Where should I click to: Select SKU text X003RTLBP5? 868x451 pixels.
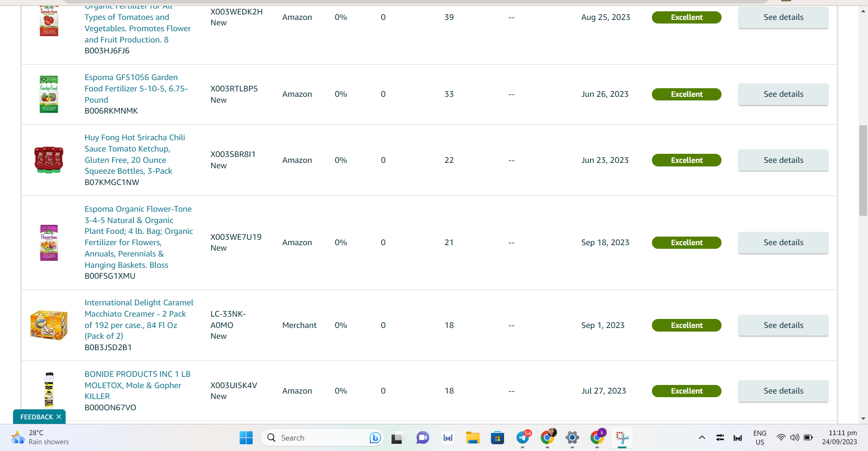pos(234,89)
